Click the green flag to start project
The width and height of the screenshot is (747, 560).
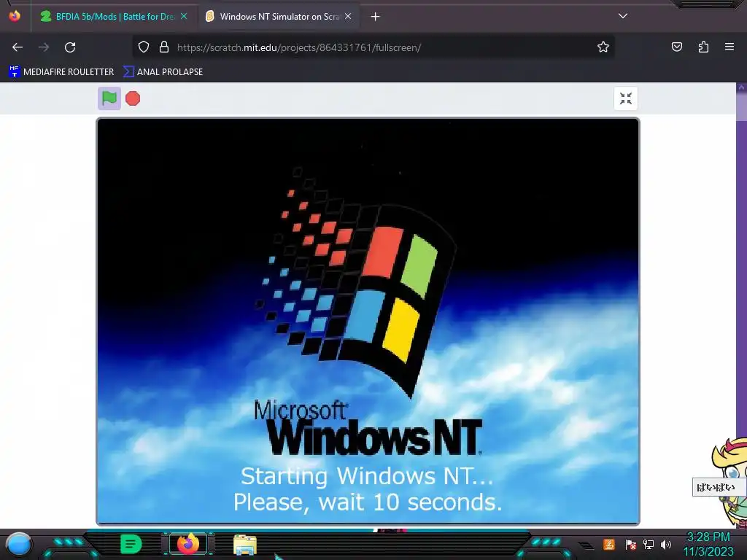pyautogui.click(x=109, y=98)
